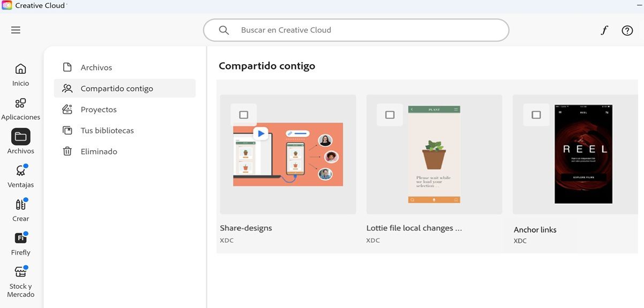Viewport: 644px width, 308px height.
Task: Tick the Anchor links file checkbox
Action: tap(536, 115)
